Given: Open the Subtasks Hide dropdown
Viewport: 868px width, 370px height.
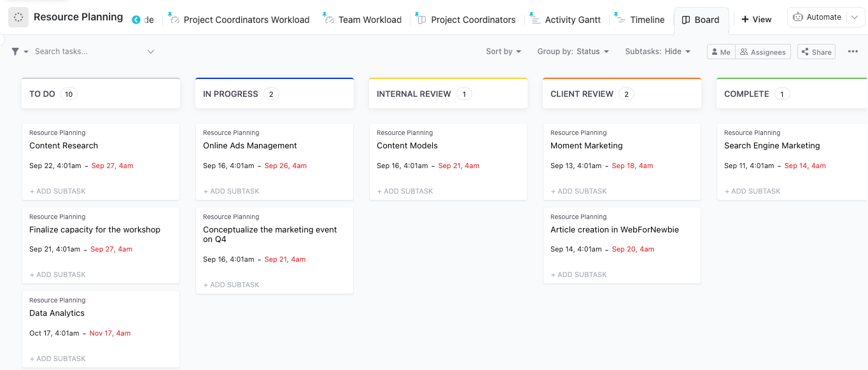Looking at the screenshot, I should (x=657, y=52).
